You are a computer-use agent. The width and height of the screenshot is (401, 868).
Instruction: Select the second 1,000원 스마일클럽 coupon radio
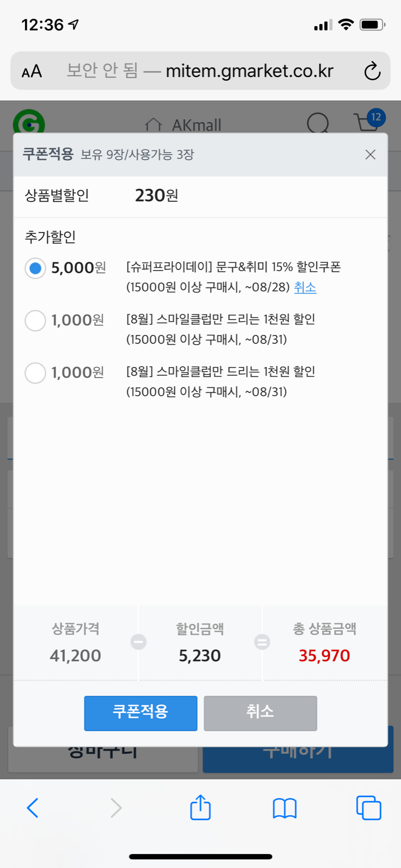click(x=35, y=373)
